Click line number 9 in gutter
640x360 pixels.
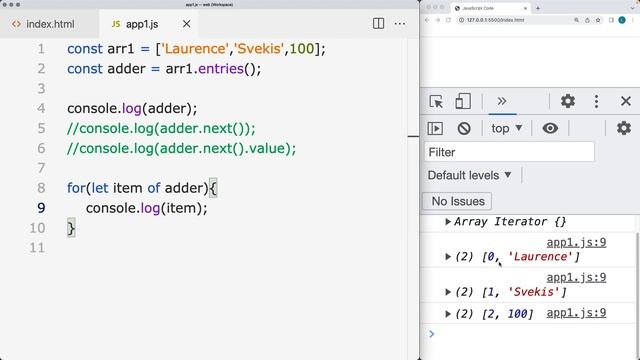click(x=41, y=208)
